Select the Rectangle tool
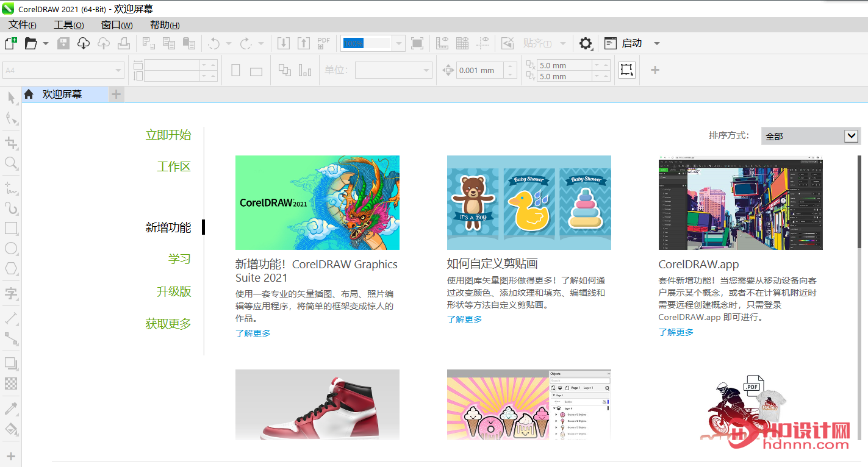868x467 pixels. pyautogui.click(x=11, y=229)
